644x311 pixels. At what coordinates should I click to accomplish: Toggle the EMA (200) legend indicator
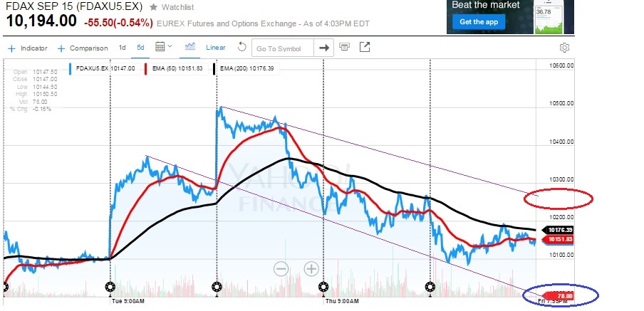[244, 68]
